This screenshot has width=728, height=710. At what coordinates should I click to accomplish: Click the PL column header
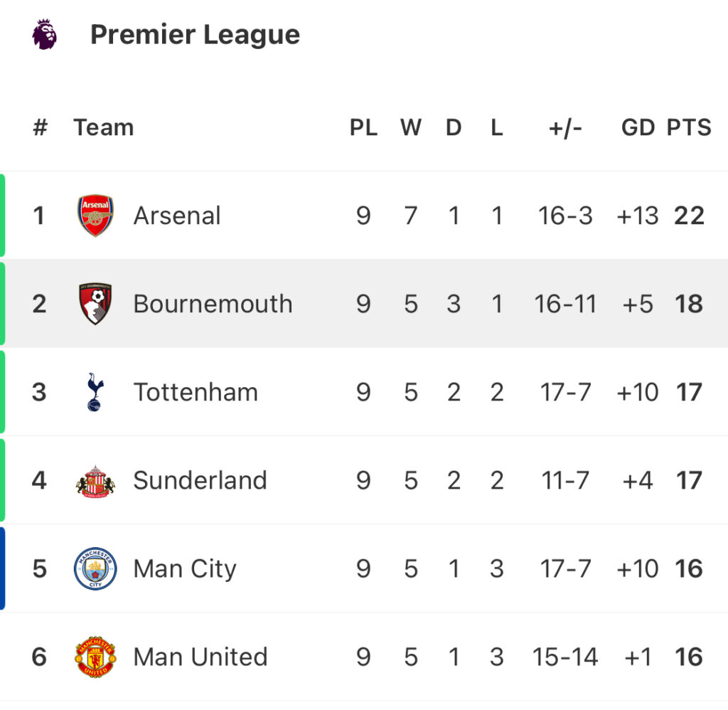coord(363,127)
